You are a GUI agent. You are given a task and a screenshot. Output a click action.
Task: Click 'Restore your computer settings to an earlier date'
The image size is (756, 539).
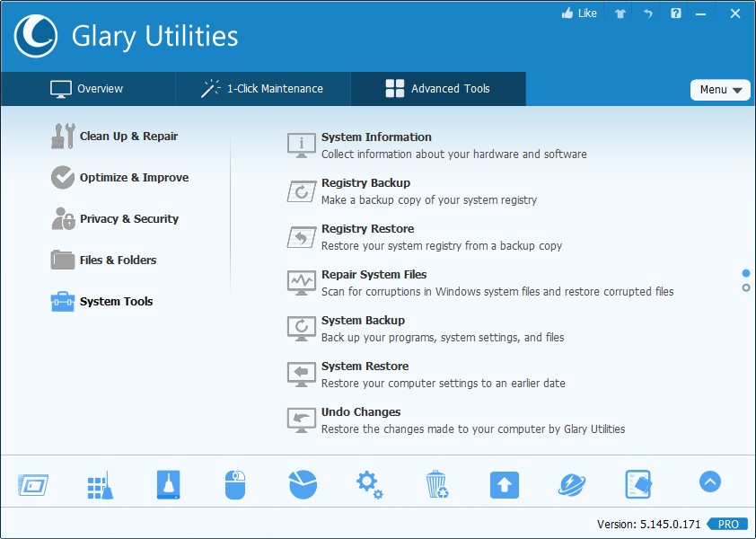coord(443,384)
